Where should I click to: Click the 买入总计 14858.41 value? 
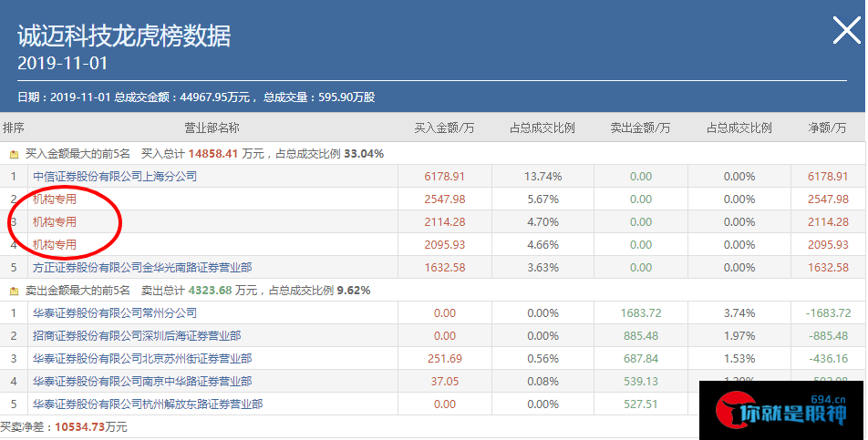(x=213, y=154)
